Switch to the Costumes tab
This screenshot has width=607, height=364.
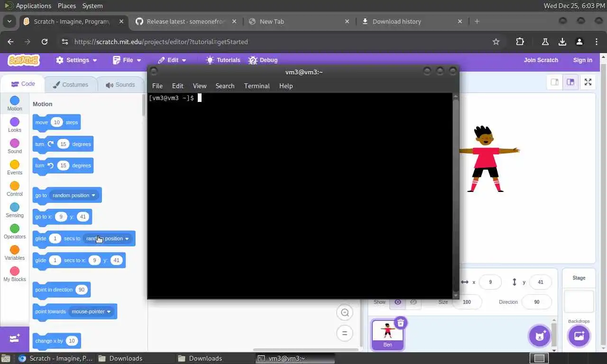70,85
